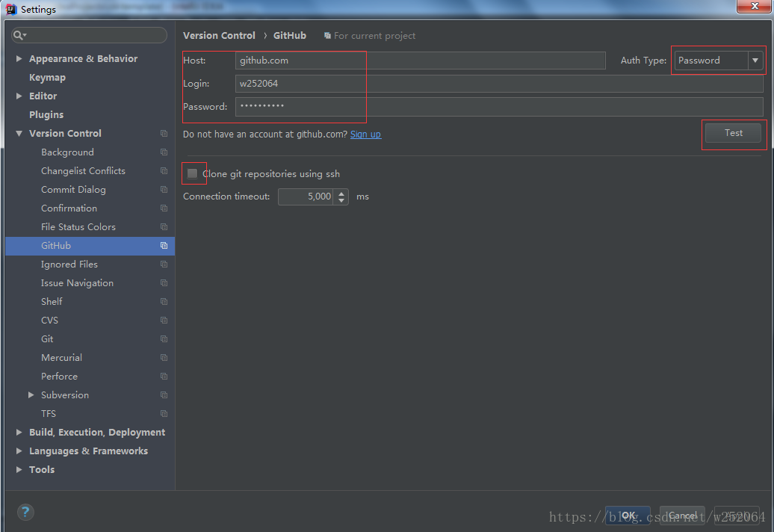Expand Appearance & Behavior section
Viewport: 774px width, 532px height.
[x=19, y=59]
